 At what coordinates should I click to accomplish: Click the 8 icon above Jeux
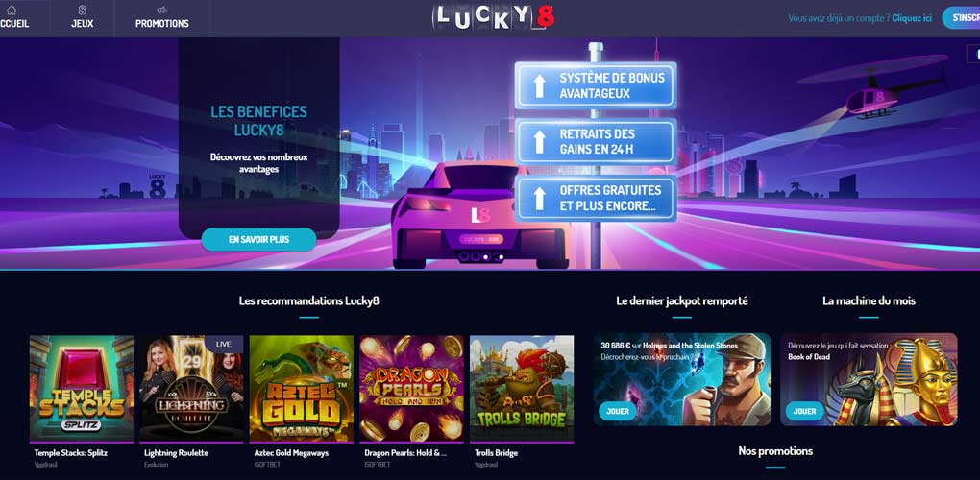pos(82,10)
